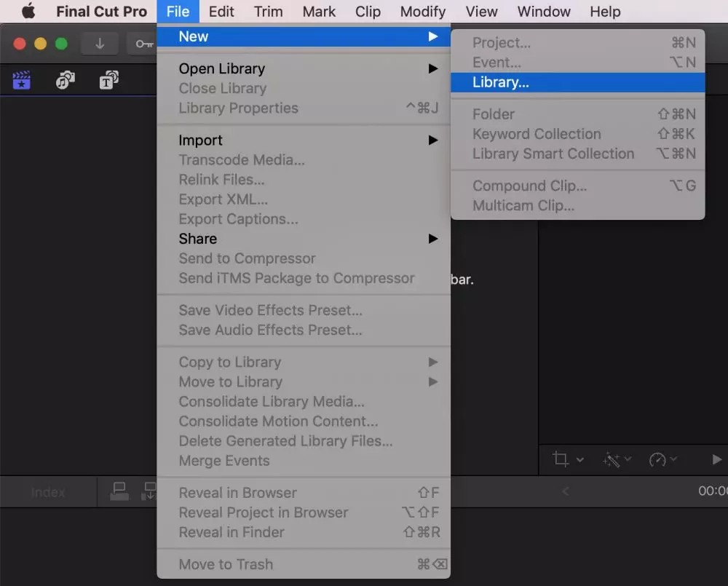728x586 pixels.
Task: Expand the New submenu
Action: click(304, 36)
